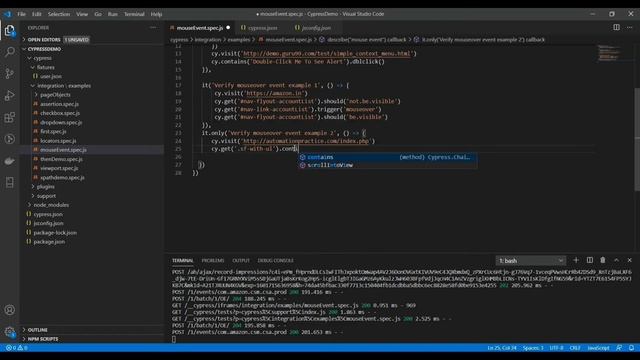This screenshot has height=360, width=640.
Task: Expand the pageObjects folder
Action: pos(55,95)
